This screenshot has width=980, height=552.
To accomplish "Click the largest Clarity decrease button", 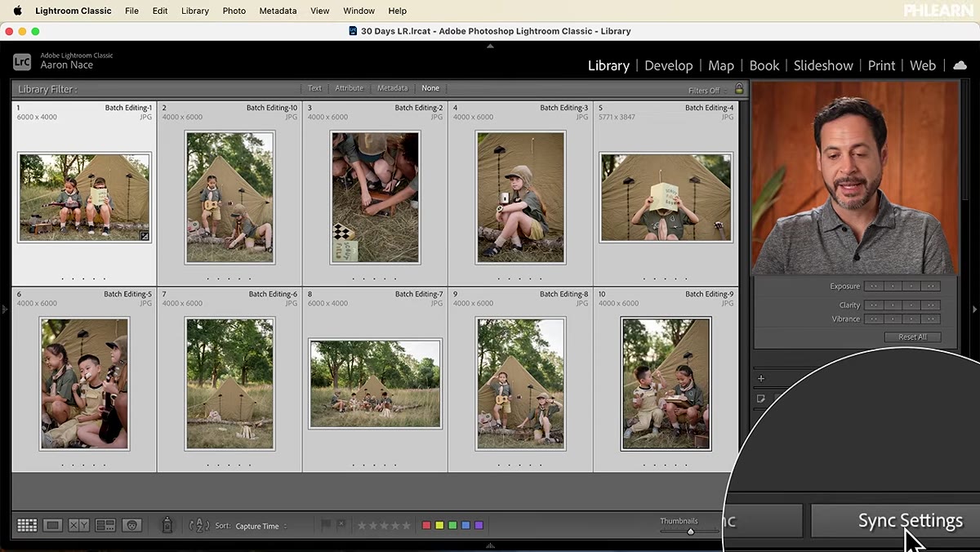I will tap(874, 305).
